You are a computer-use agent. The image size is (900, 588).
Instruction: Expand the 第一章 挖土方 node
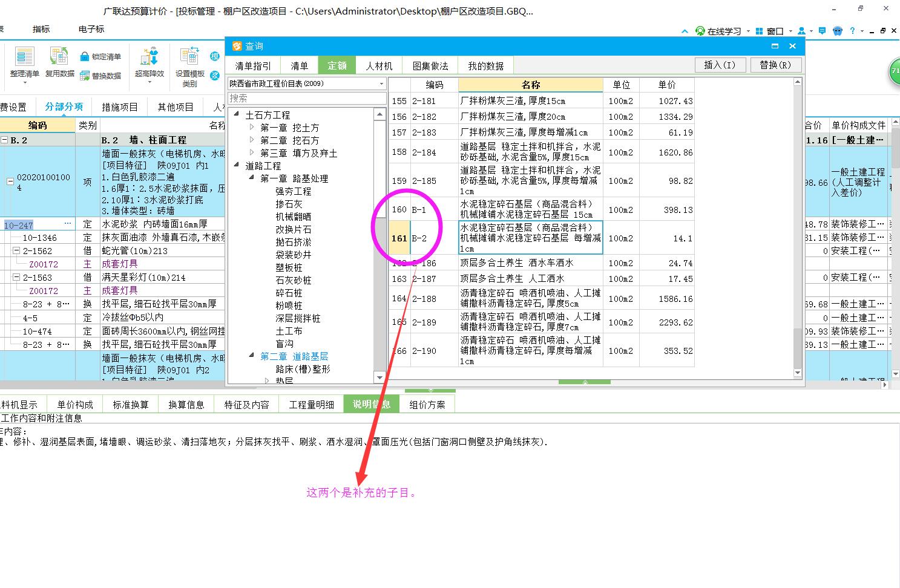point(252,127)
